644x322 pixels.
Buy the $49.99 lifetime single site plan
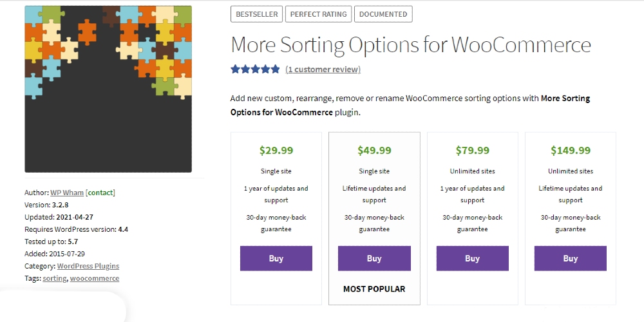[x=374, y=258]
